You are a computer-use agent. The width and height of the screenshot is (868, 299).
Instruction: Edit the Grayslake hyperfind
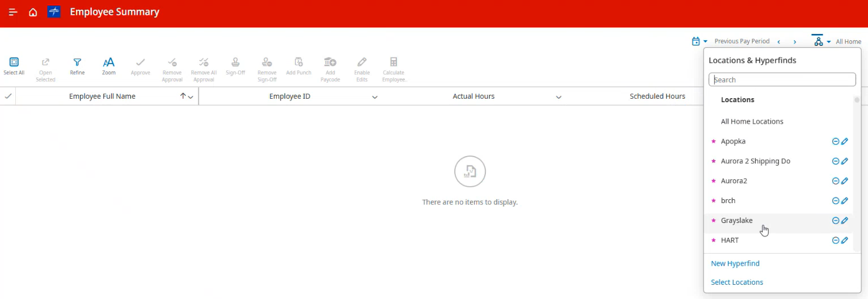(x=845, y=221)
